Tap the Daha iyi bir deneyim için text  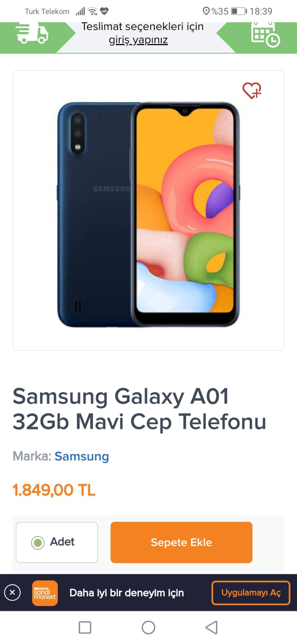127,593
